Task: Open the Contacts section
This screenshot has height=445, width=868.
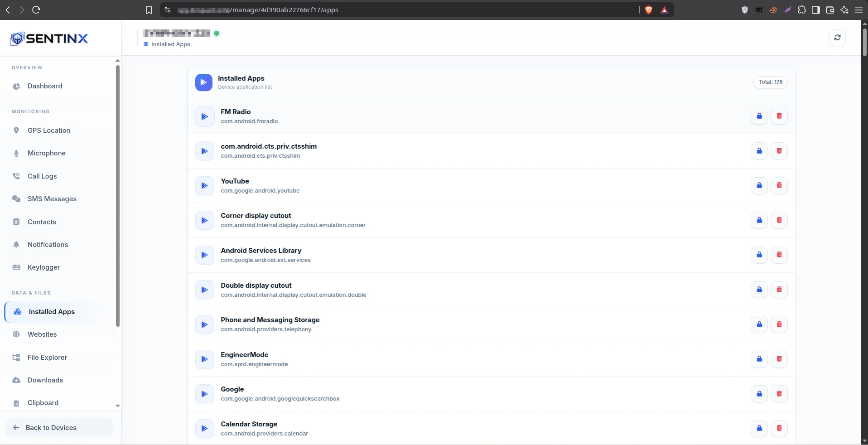Action: 57,222
